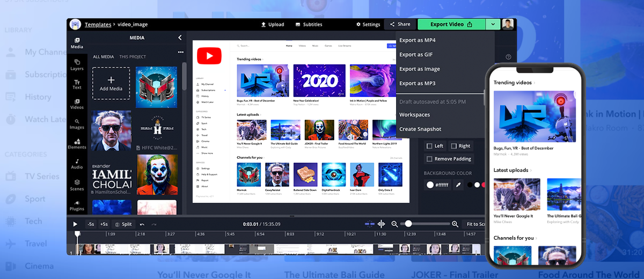Switch to the ALL MEDIA tab
This screenshot has width=644, height=279.
point(104,57)
